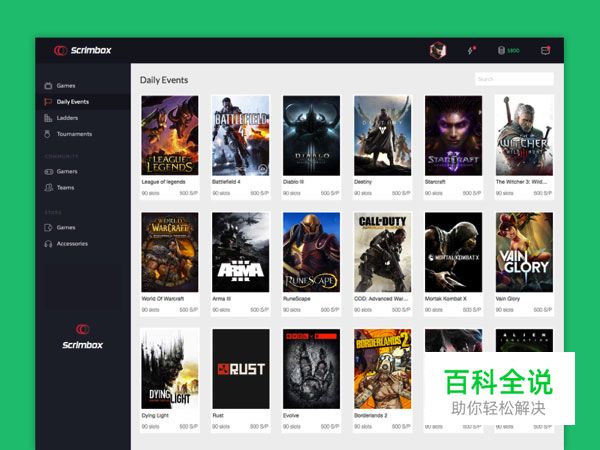Open Mortal Kombat X cover thumbnail
600x450 pixels.
[x=453, y=252]
